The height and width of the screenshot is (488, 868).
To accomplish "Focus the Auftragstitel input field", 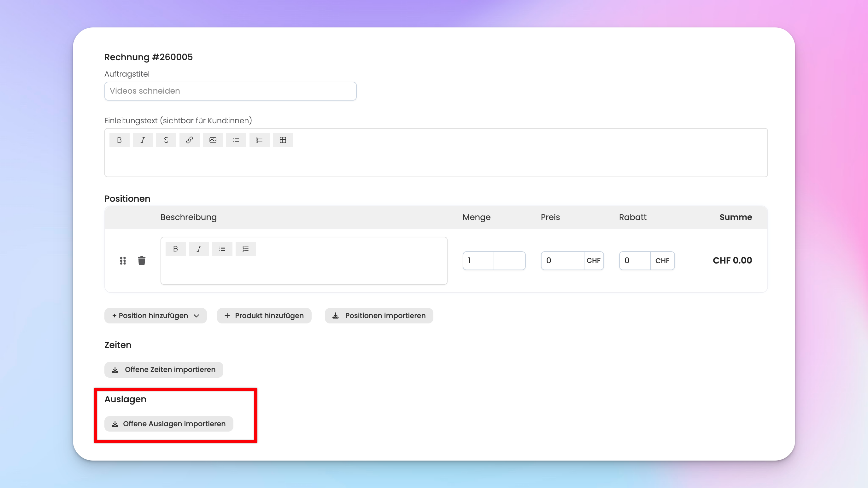I will point(231,91).
